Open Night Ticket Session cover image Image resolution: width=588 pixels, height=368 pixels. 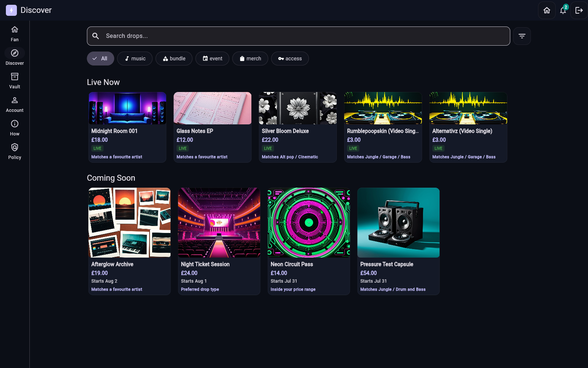click(x=219, y=223)
